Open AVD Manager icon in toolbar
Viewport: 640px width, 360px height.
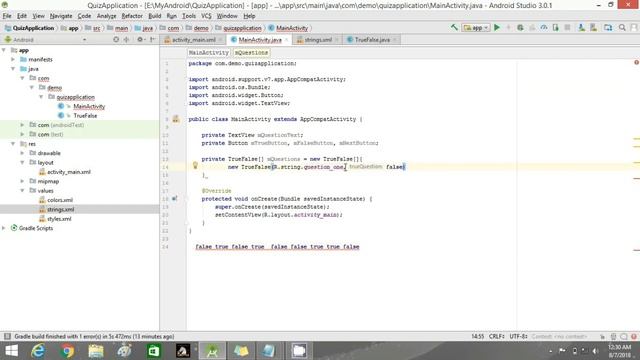coord(582,27)
